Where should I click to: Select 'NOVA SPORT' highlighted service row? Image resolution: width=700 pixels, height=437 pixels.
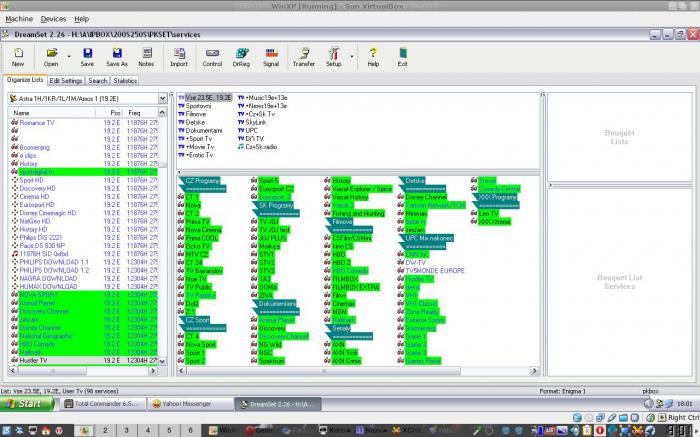click(x=84, y=295)
